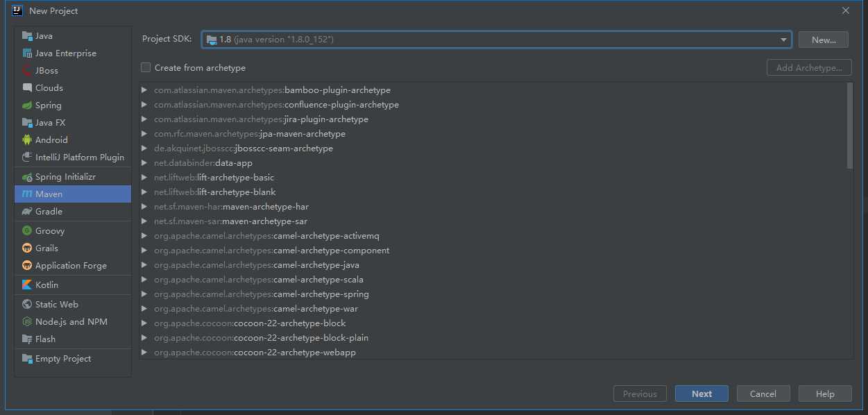868x415 pixels.
Task: Click the Maven 'm' icon
Action: point(27,194)
